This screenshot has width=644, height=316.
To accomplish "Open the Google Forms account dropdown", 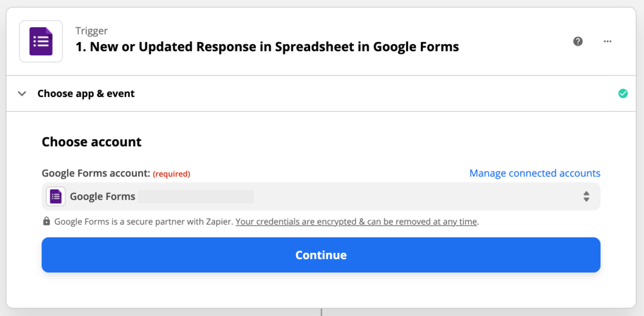I will 321,196.
